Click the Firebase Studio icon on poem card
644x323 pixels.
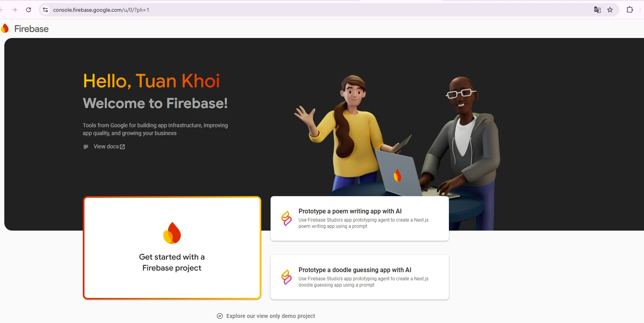tap(287, 218)
